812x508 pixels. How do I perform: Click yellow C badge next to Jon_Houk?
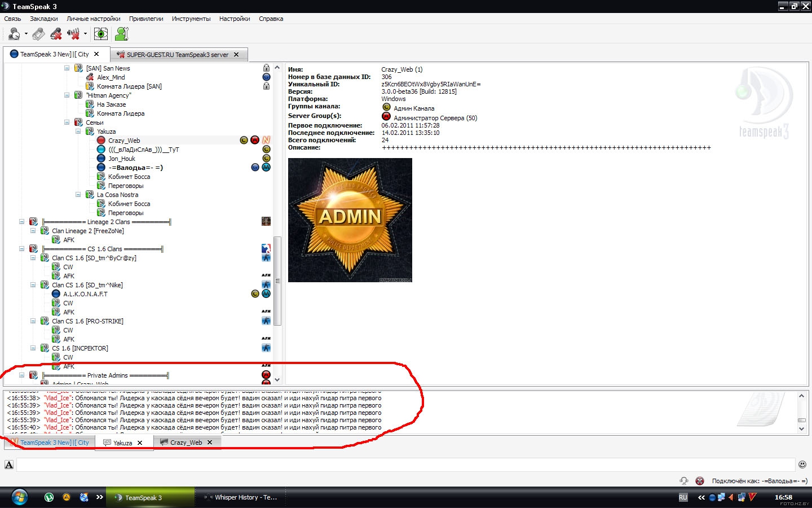click(x=266, y=159)
